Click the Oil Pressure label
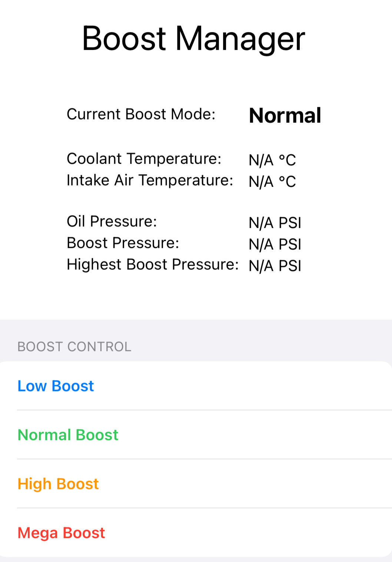This screenshot has height=562, width=392. pyautogui.click(x=112, y=221)
